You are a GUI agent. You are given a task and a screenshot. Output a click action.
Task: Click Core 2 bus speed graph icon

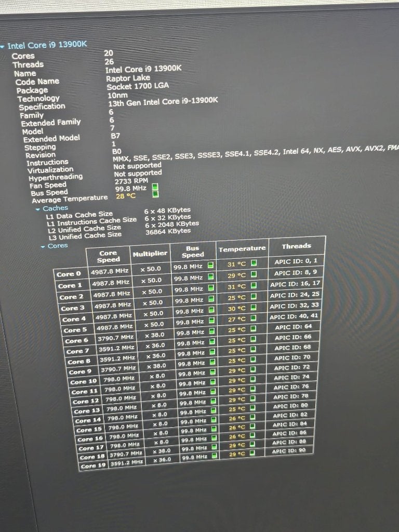(x=211, y=288)
